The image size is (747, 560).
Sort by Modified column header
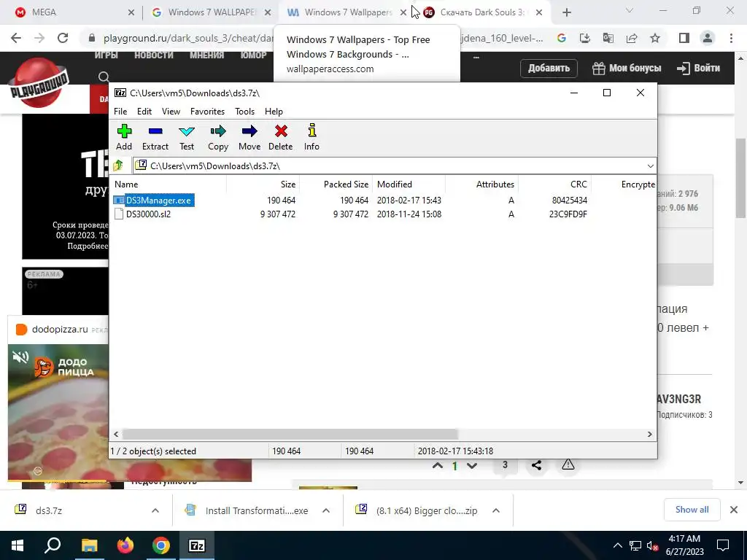(409, 184)
